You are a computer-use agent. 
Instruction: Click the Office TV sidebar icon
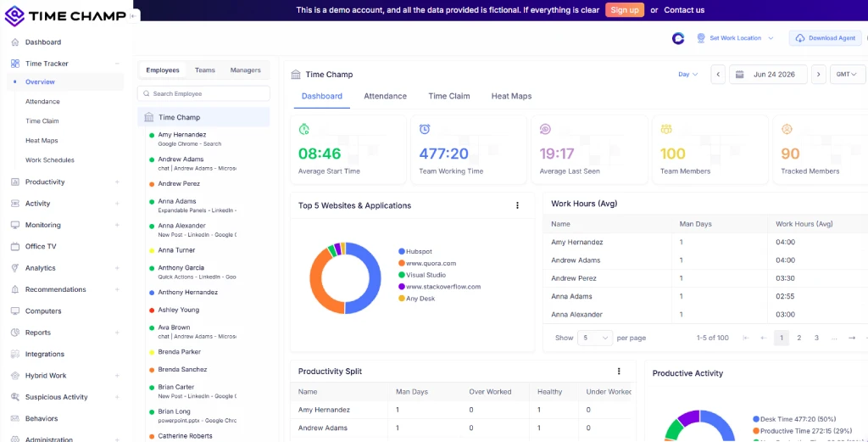(15, 247)
